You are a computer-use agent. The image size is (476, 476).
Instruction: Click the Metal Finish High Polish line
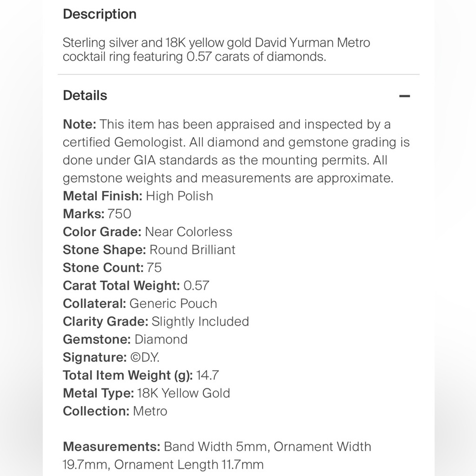click(x=138, y=196)
